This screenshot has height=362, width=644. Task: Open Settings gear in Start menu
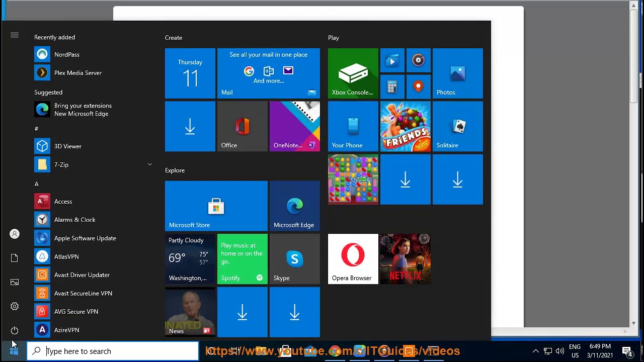click(15, 306)
